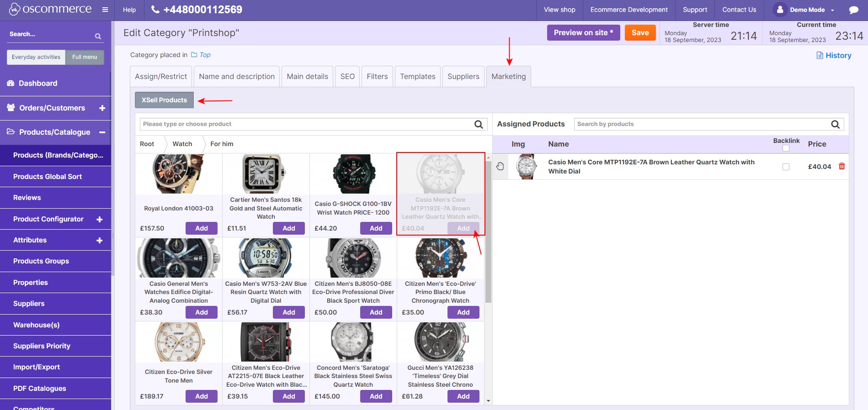This screenshot has height=410, width=868.
Task: Add the Gucci YA126238 watch
Action: [463, 396]
